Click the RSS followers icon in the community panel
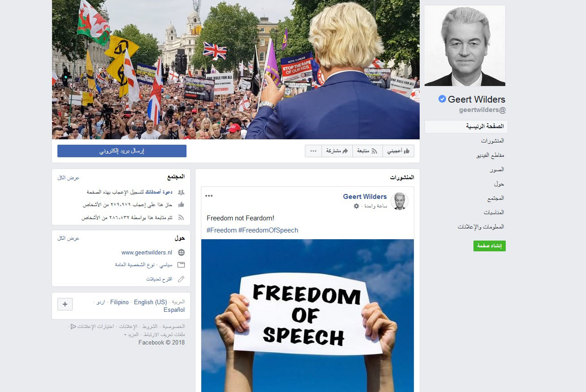586x392 pixels. click(x=181, y=218)
